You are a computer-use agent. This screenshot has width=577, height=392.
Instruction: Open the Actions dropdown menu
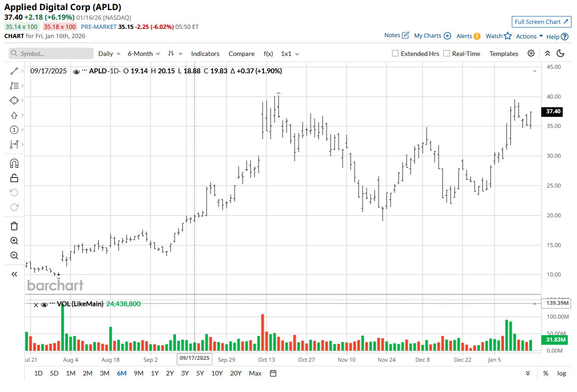[529, 36]
